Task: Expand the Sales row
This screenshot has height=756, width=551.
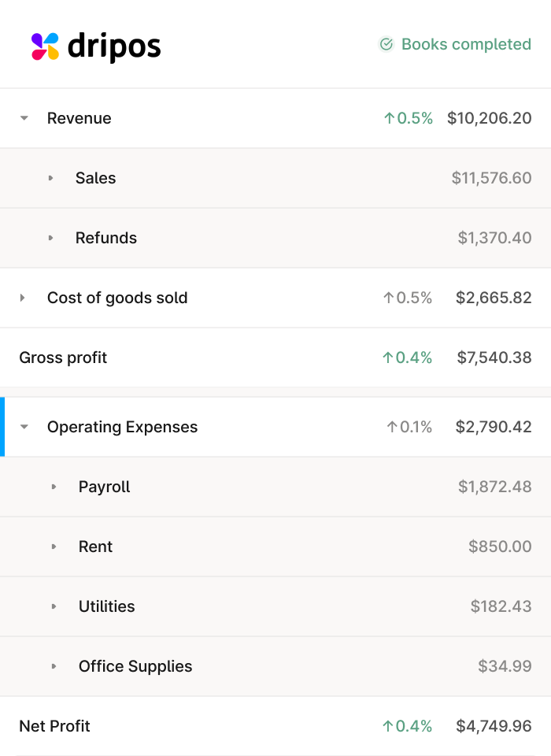Action: tap(51, 178)
